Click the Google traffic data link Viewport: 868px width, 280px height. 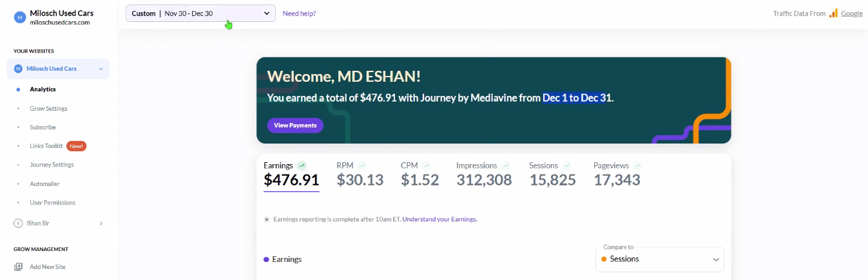[851, 14]
